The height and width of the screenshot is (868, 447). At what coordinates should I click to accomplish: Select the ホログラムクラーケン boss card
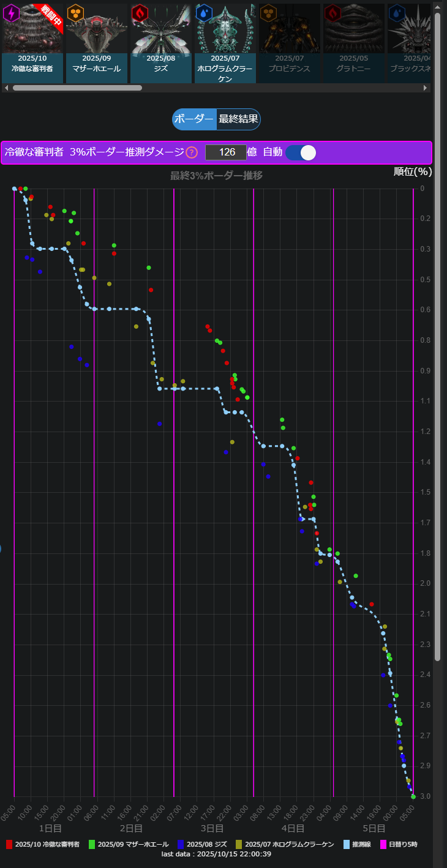coord(225,43)
